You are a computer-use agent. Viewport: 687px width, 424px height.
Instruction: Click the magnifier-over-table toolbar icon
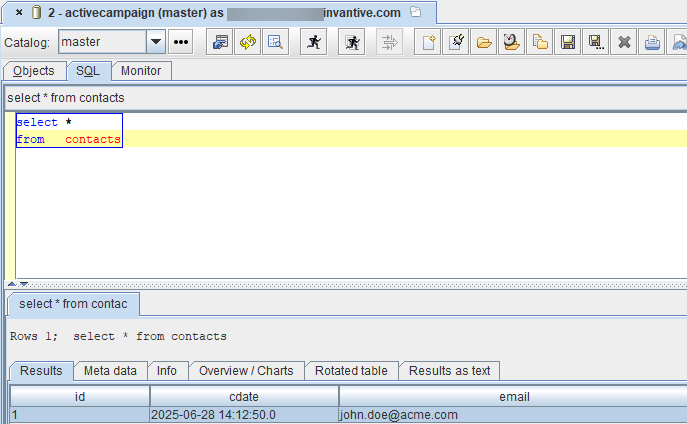tap(274, 42)
